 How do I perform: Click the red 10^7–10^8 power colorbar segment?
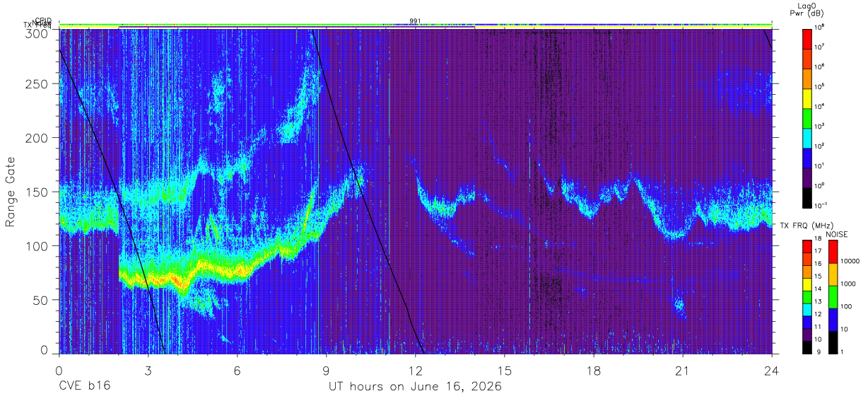[807, 38]
